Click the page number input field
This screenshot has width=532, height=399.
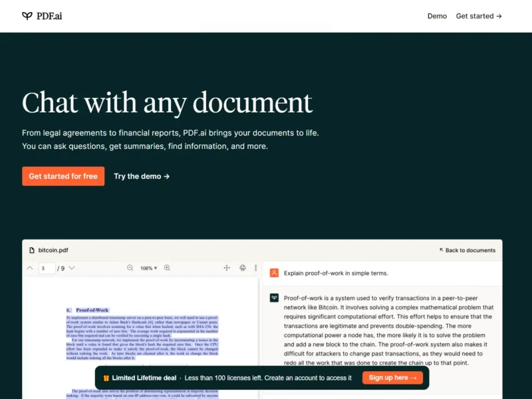pos(47,268)
